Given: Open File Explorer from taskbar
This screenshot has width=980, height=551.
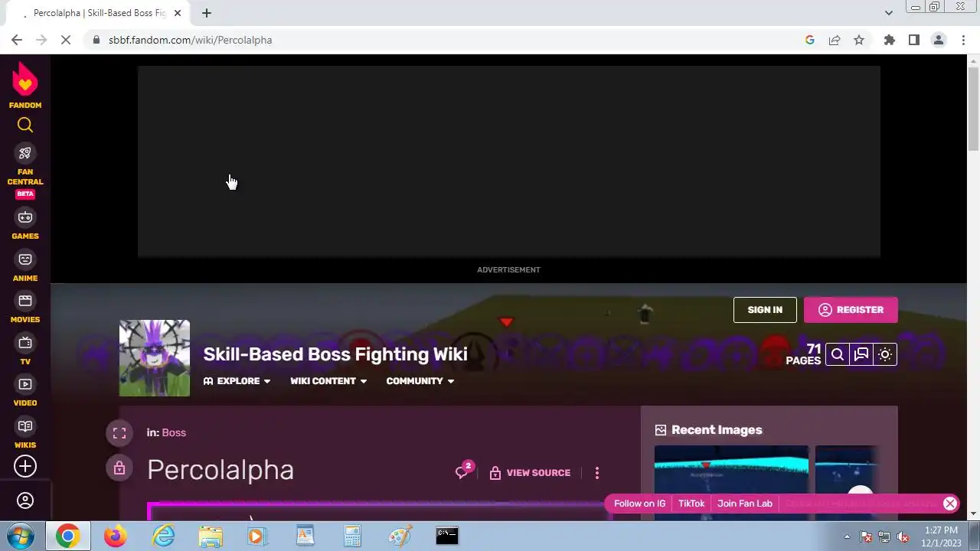Looking at the screenshot, I should (211, 536).
